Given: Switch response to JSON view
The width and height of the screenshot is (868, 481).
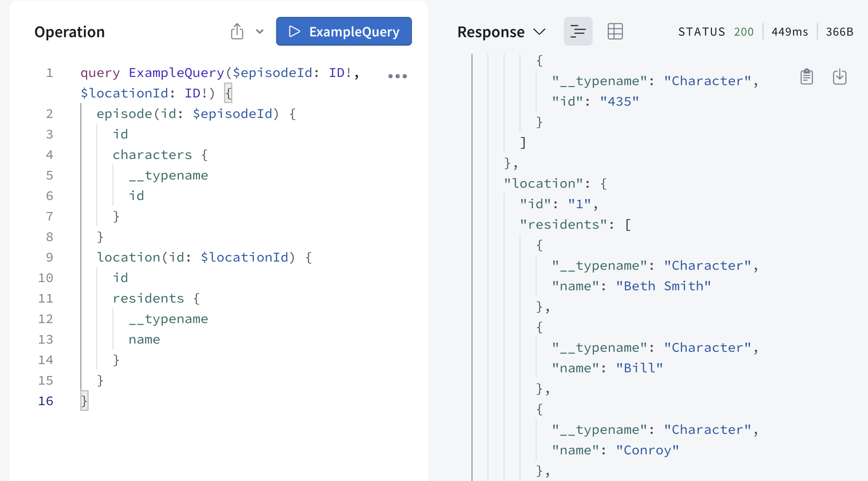Looking at the screenshot, I should pyautogui.click(x=578, y=31).
